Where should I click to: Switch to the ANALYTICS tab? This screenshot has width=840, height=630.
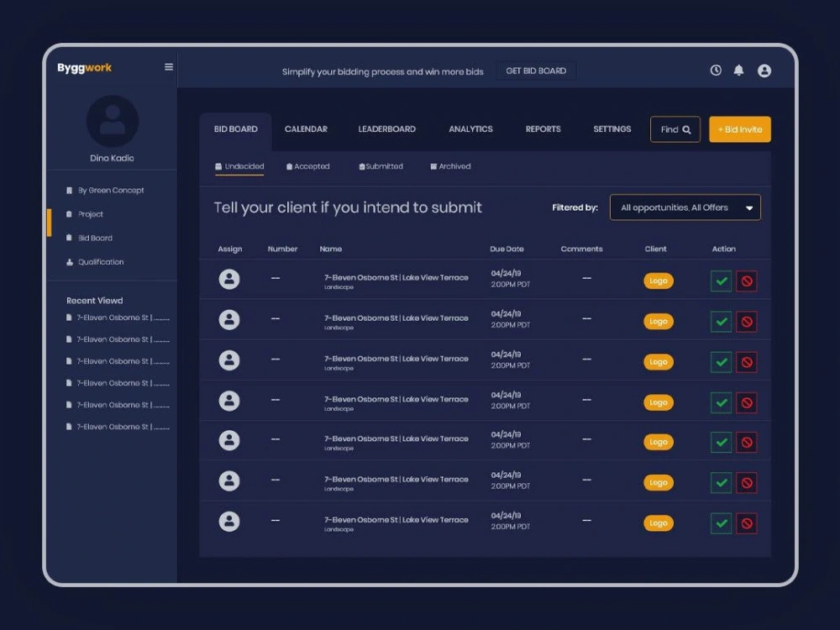(470, 129)
